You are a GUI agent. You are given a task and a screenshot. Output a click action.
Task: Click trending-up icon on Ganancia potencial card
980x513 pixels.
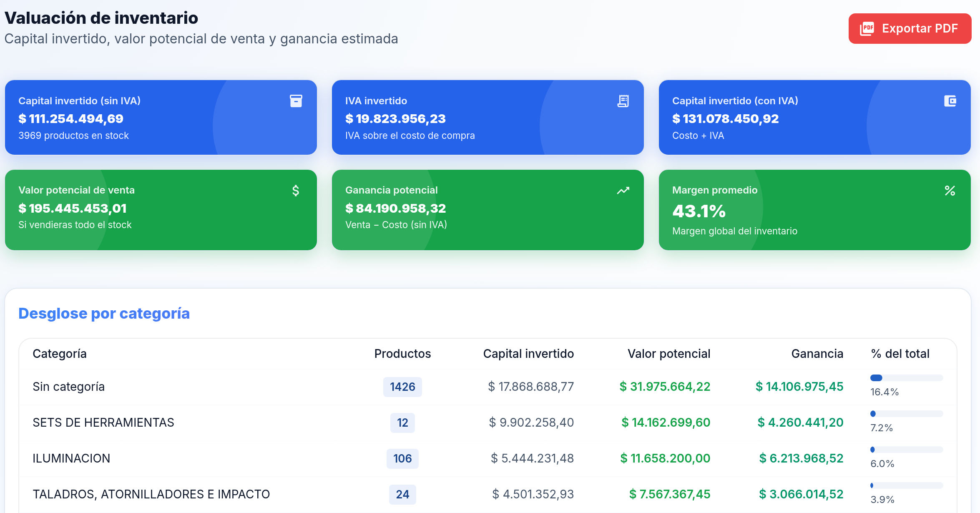coord(623,191)
